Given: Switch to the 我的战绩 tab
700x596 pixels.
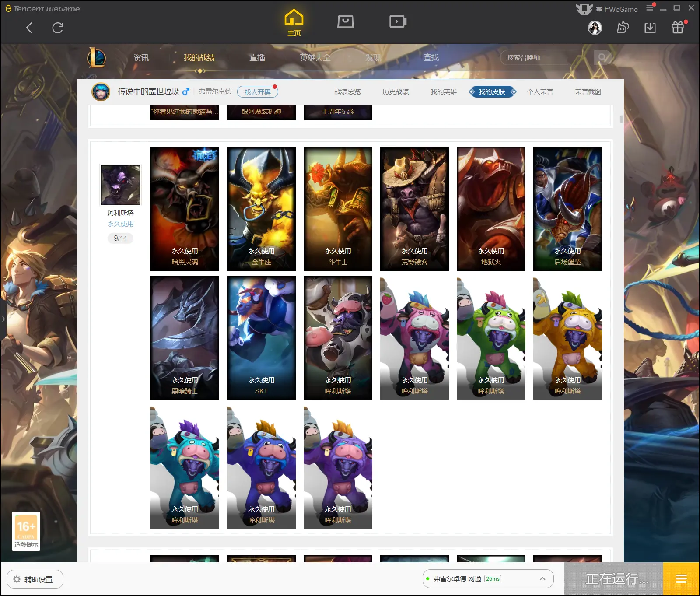Looking at the screenshot, I should [199, 58].
